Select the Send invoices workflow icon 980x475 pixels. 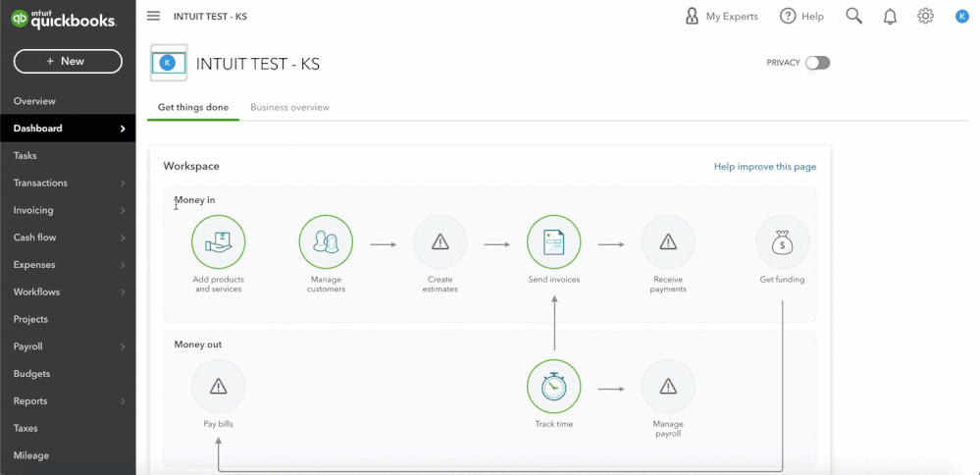[x=553, y=241]
